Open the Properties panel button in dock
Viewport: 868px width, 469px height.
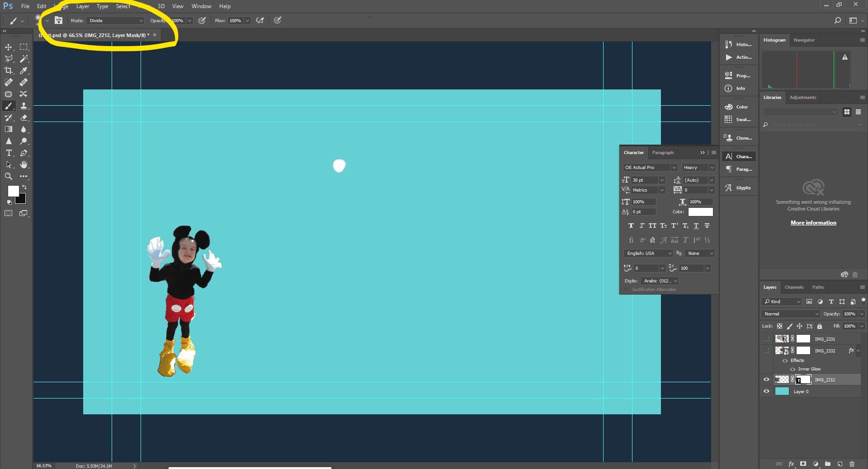(x=738, y=75)
